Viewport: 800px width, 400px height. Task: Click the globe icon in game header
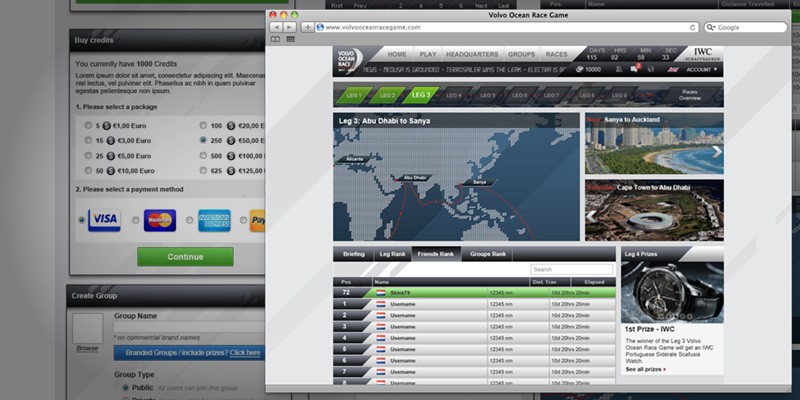[x=651, y=69]
